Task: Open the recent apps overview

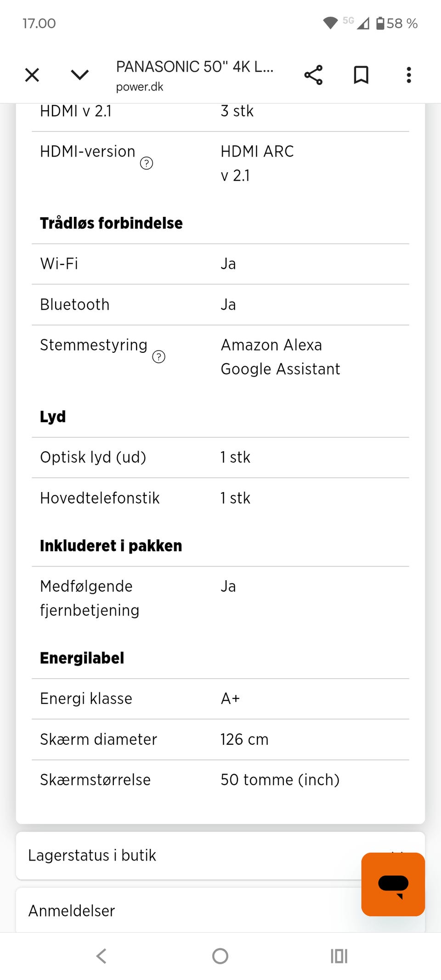Action: [339, 956]
